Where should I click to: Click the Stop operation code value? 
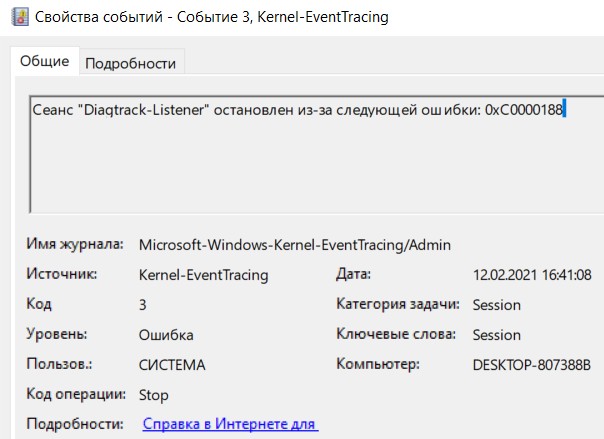(154, 395)
